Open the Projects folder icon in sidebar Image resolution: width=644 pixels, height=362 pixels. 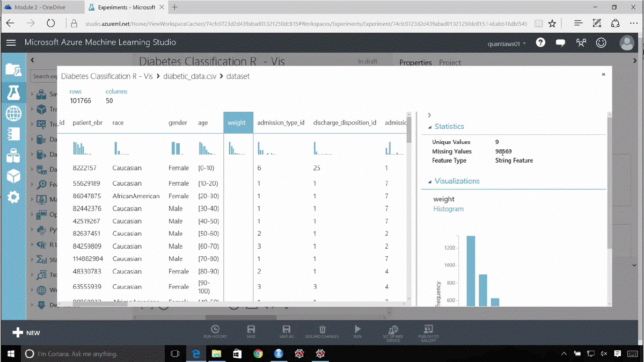[13, 69]
